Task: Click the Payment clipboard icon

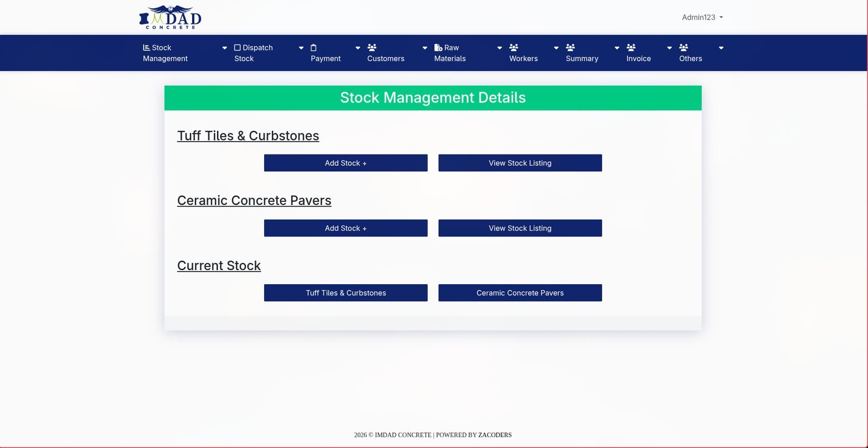Action: 314,48
